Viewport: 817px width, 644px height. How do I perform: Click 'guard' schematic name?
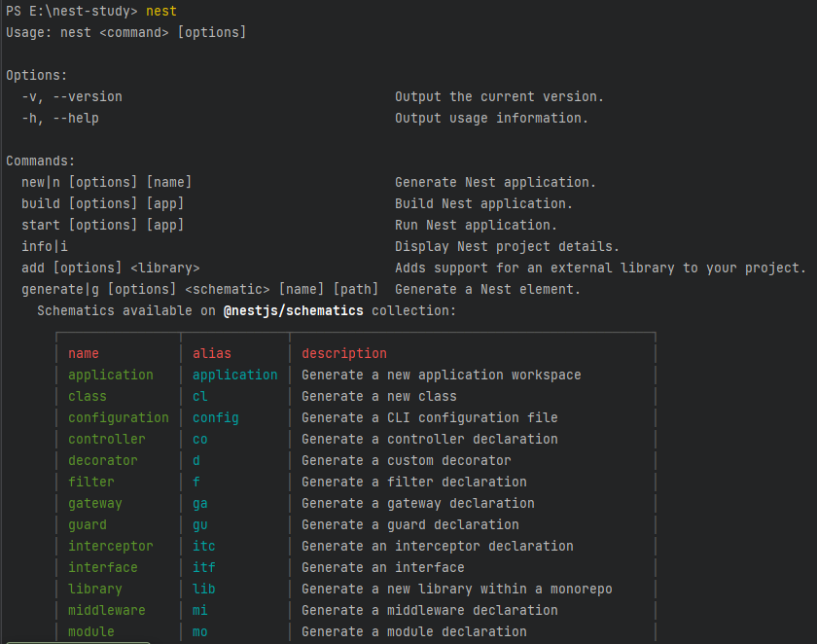(x=87, y=524)
